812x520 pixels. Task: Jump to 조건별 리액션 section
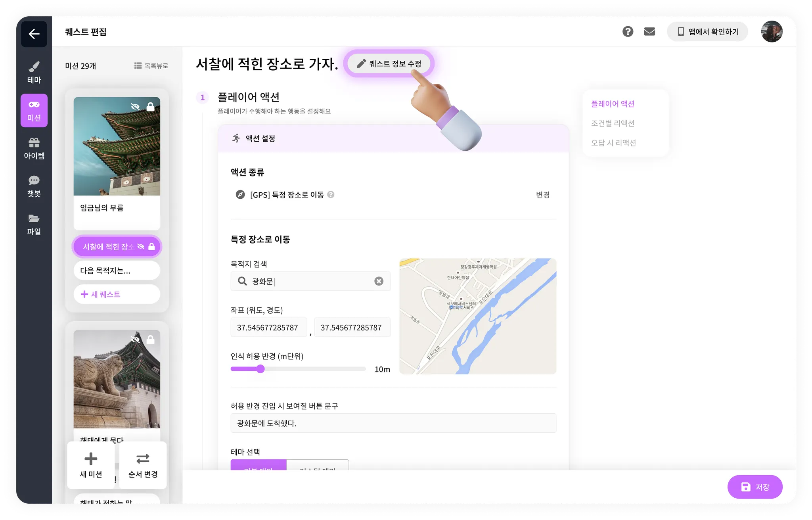pos(613,123)
